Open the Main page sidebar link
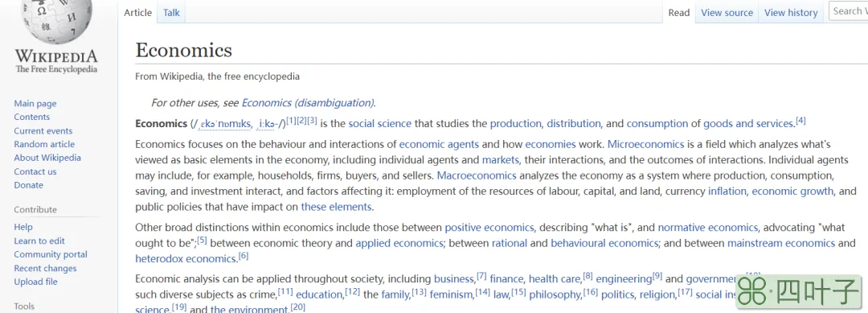 click(x=35, y=104)
